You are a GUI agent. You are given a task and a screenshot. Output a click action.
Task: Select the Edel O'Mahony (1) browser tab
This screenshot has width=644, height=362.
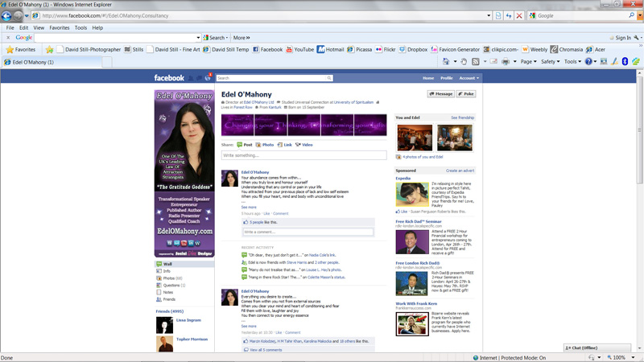(x=51, y=63)
